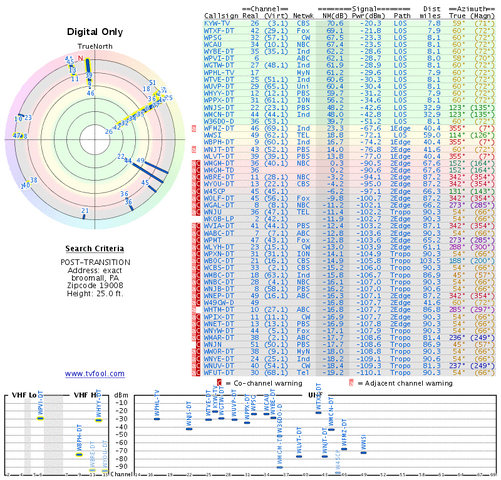The height and width of the screenshot is (480, 501).
Task: Click channel 49 bar on radar plot
Action: [155, 168]
